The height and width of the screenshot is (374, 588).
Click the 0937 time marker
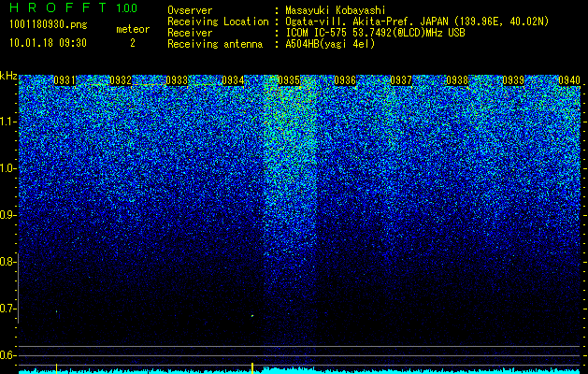tap(401, 80)
